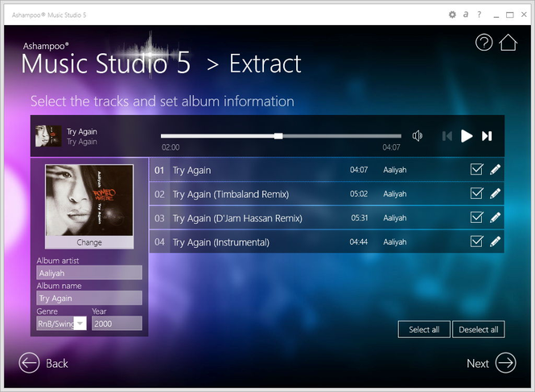Click duration '05:02' in track list
This screenshot has height=392, width=535.
click(359, 194)
